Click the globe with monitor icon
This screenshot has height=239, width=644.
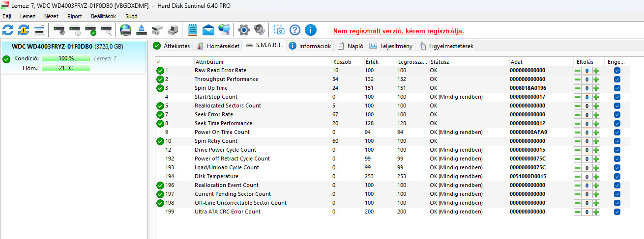[x=224, y=30]
